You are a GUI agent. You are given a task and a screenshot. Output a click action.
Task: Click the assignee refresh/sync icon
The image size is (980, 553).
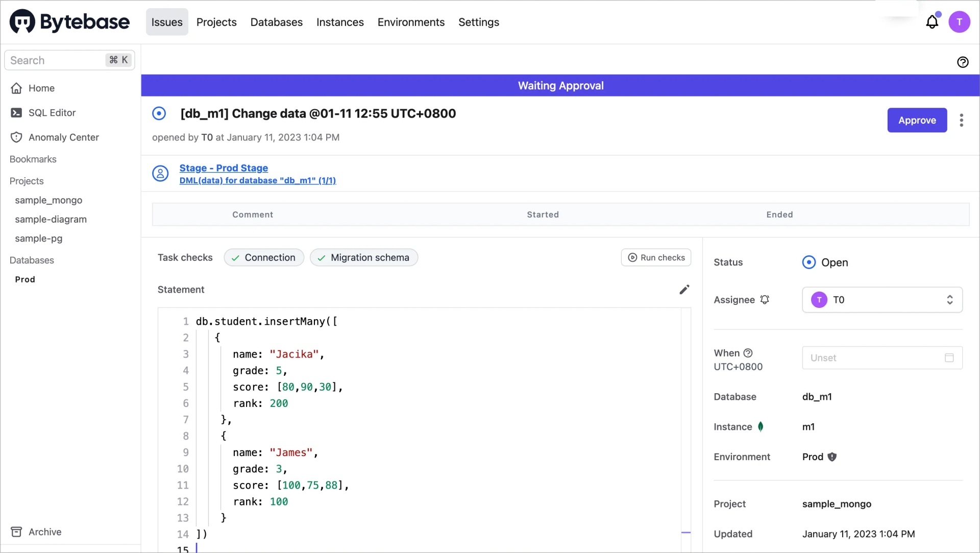point(765,299)
